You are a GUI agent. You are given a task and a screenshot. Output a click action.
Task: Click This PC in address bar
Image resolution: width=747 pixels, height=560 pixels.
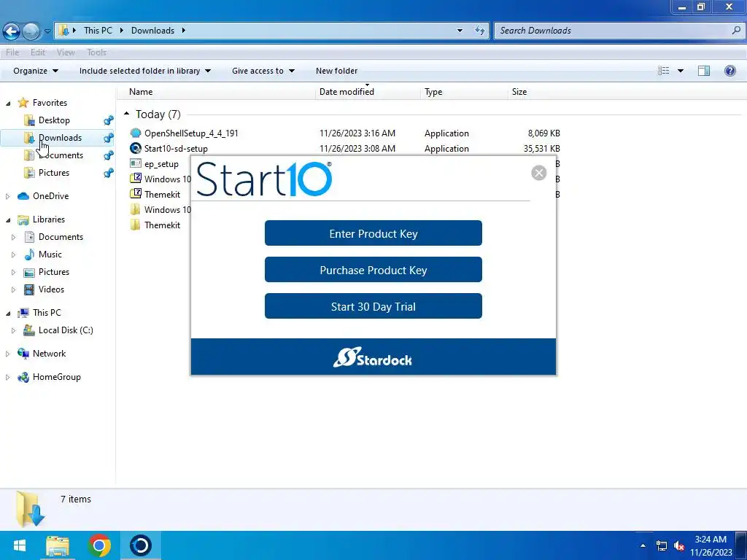coord(98,31)
